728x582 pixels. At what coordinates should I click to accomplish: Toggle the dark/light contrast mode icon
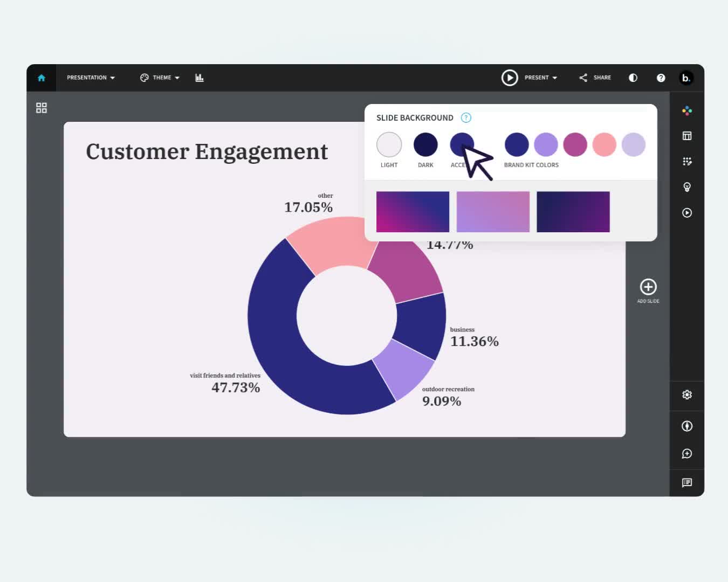click(x=633, y=78)
